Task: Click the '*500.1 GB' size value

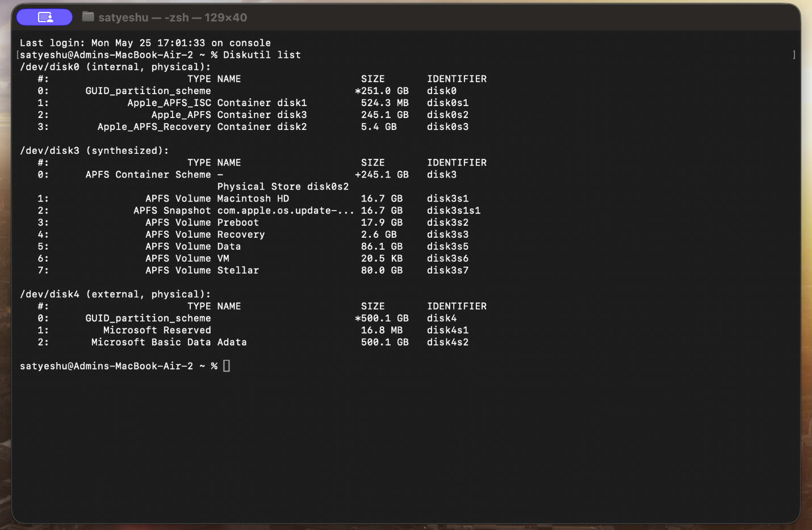Action: [x=382, y=318]
